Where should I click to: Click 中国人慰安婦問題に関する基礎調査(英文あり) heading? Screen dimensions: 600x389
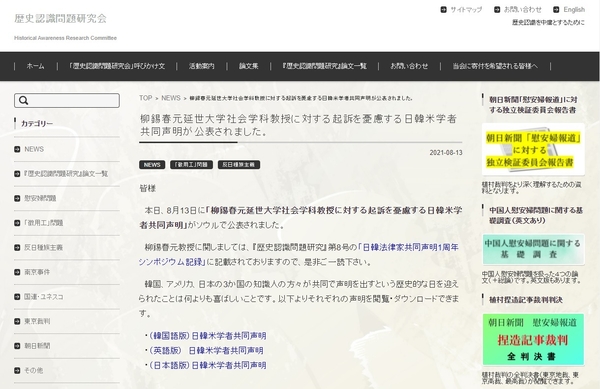click(x=536, y=215)
